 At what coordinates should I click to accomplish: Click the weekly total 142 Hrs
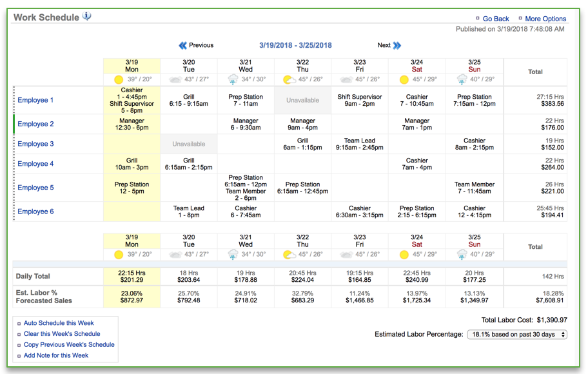[553, 277]
